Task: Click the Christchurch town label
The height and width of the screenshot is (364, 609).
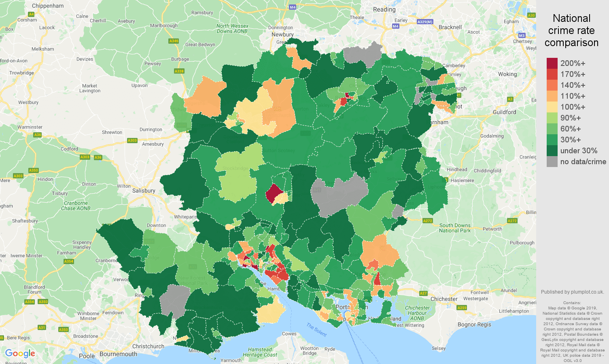Action: [148, 346]
